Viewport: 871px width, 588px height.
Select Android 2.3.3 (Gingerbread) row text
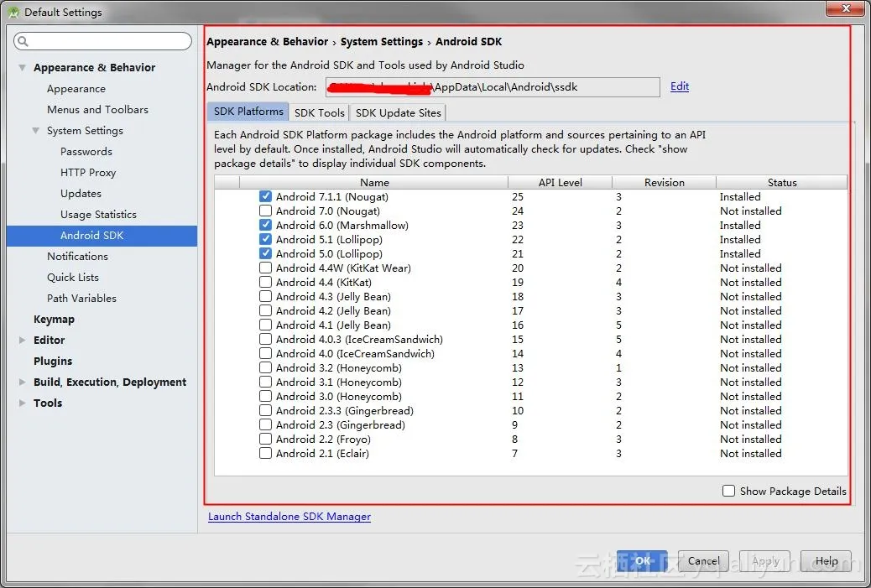tap(344, 410)
